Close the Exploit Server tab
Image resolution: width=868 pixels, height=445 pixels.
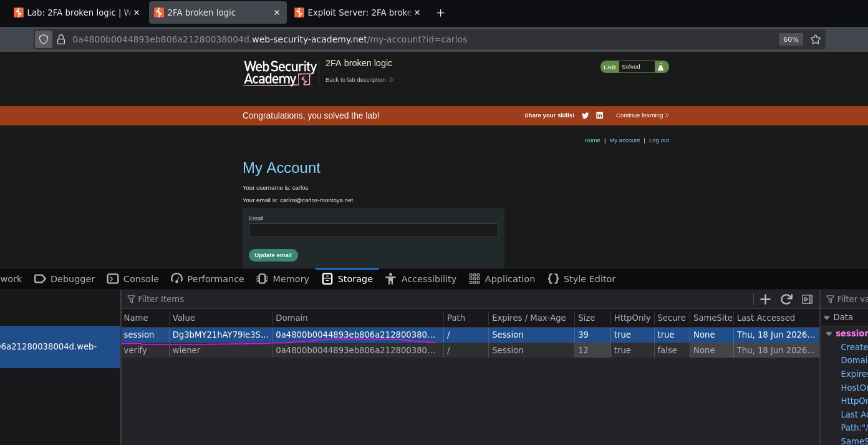(x=417, y=12)
